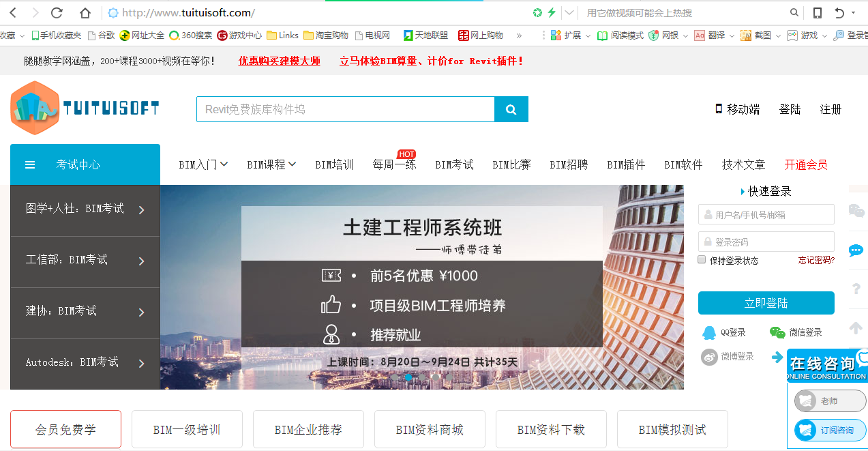The width and height of the screenshot is (868, 451).
Task: Expand the 工信部:BIM考试 category
Action: tap(85, 261)
